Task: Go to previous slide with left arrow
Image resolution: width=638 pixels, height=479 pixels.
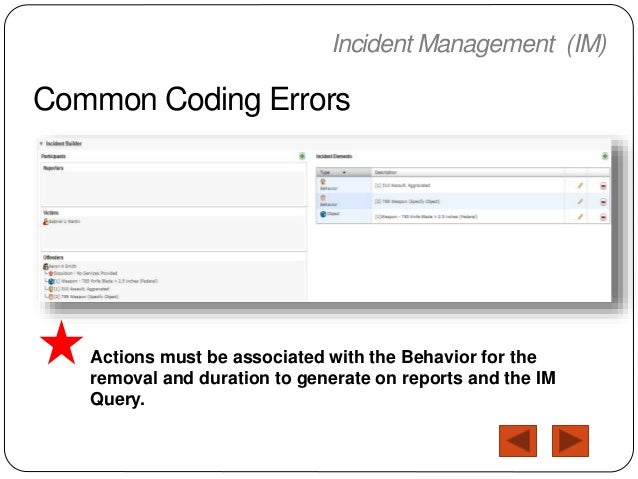Action: (517, 440)
